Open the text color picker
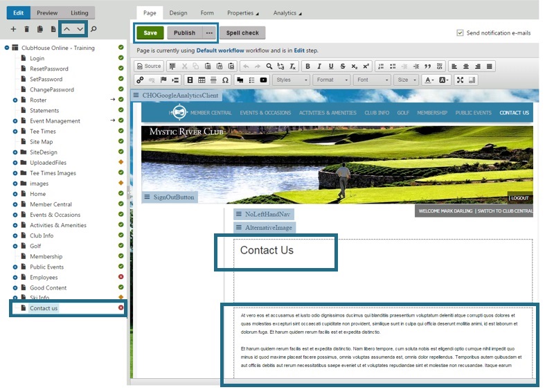Screen dimensions: 545x392 [429, 80]
